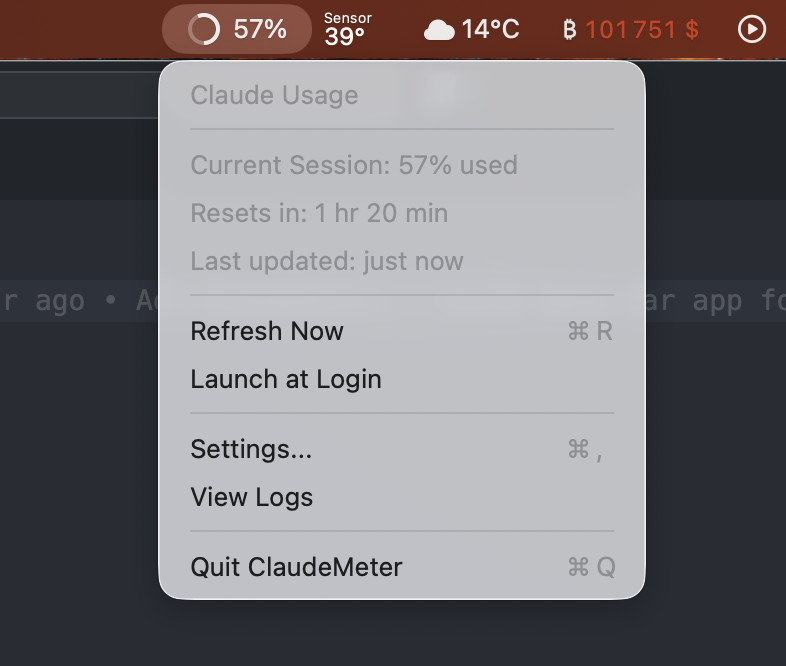
Task: Click the circled play icon in menu bar
Action: [x=751, y=29]
